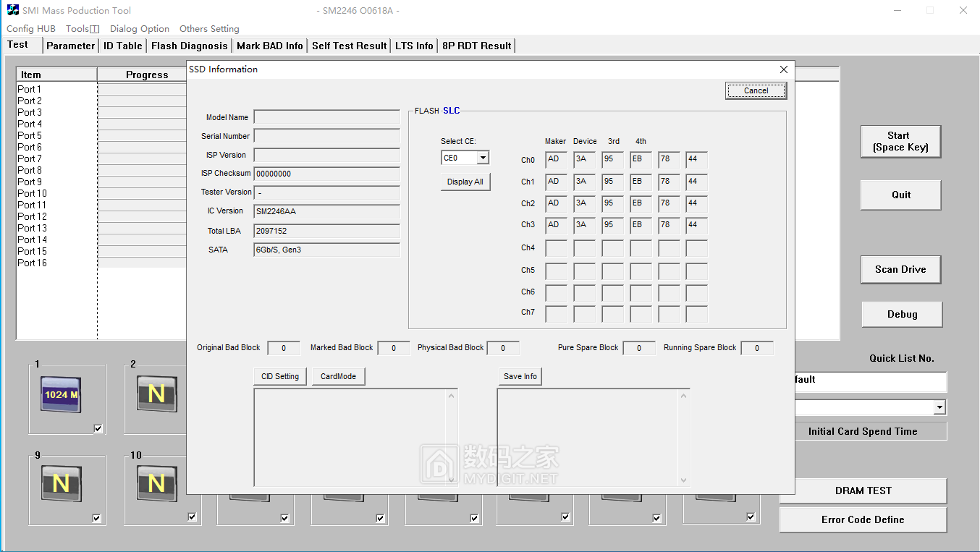The width and height of the screenshot is (980, 552).
Task: Click the Quit button
Action: (900, 195)
